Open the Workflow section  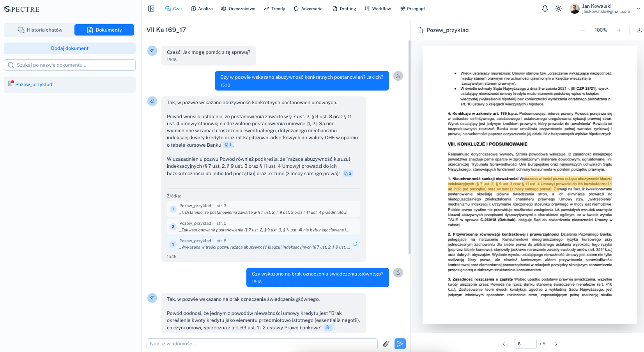coord(377,8)
